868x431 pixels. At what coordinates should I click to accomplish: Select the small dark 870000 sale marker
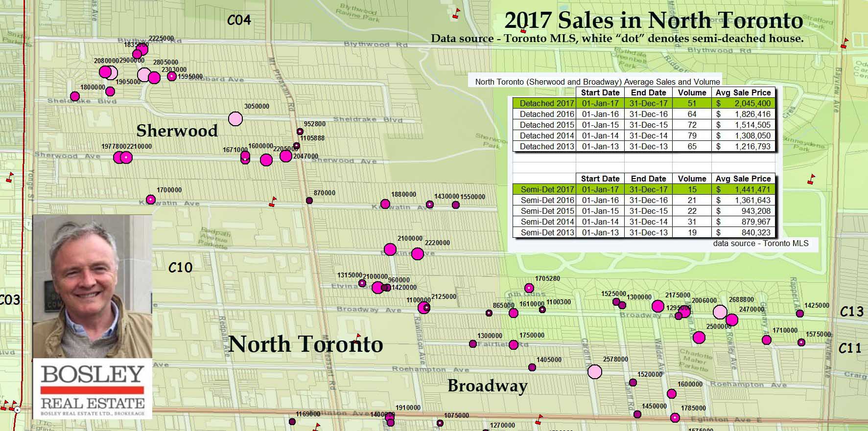click(309, 201)
